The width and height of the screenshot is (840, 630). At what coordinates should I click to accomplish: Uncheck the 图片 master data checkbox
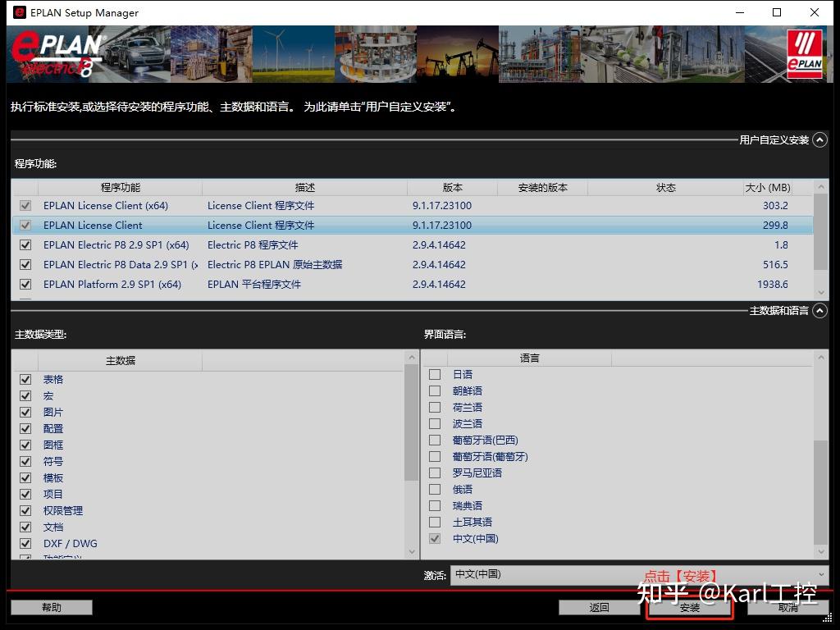pos(25,412)
